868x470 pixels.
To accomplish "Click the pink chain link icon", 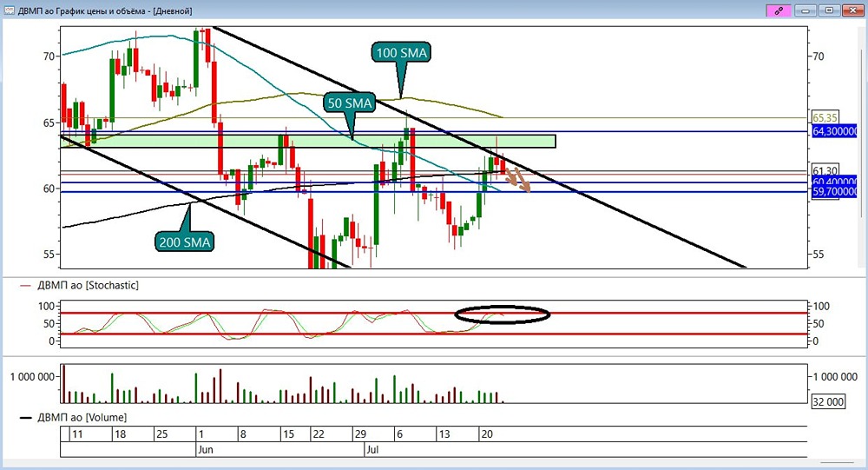I will 779,10.
